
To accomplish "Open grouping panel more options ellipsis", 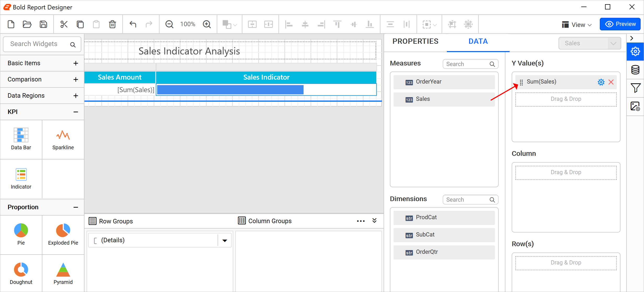I will tap(361, 221).
